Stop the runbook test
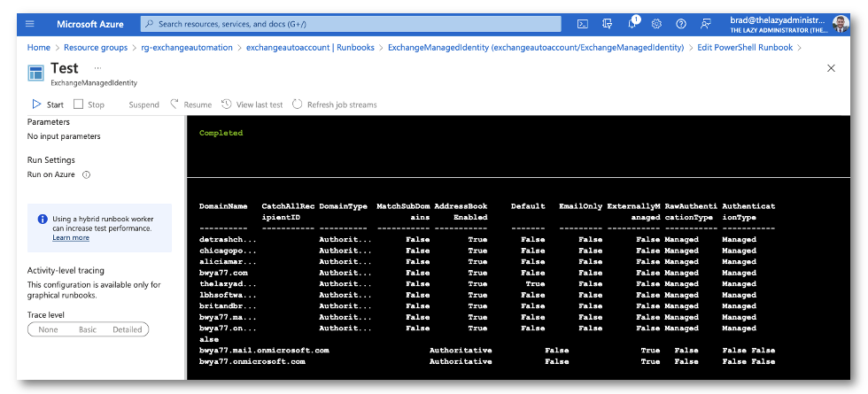Viewport: 868px width, 394px height. (89, 104)
